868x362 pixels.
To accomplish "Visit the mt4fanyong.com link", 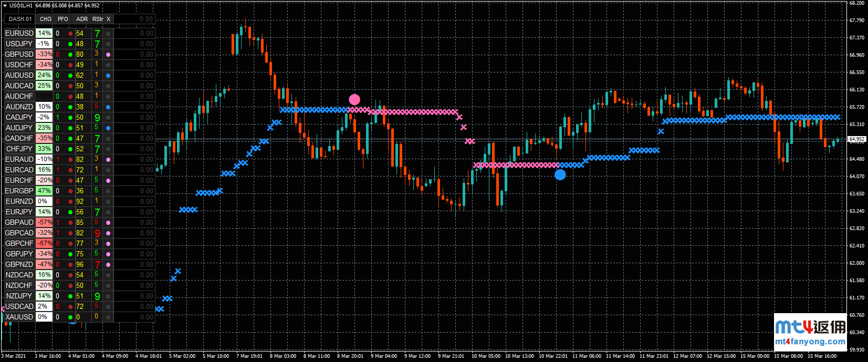I will click(810, 342).
